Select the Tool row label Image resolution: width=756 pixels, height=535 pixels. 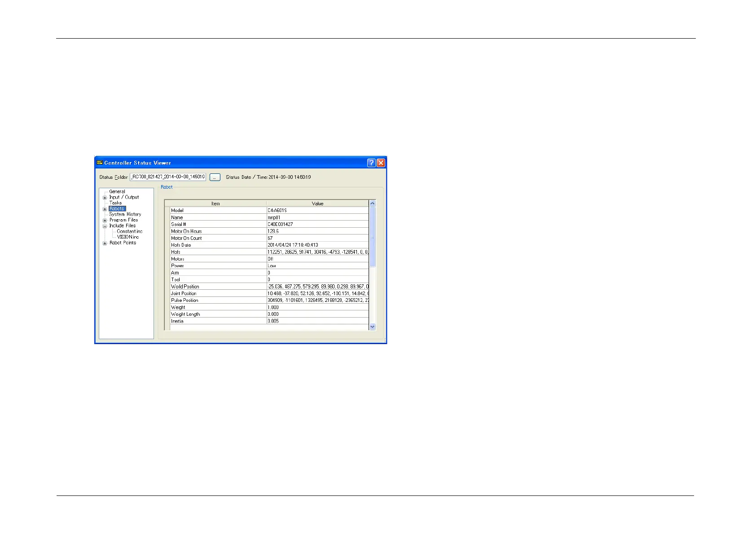coord(175,279)
